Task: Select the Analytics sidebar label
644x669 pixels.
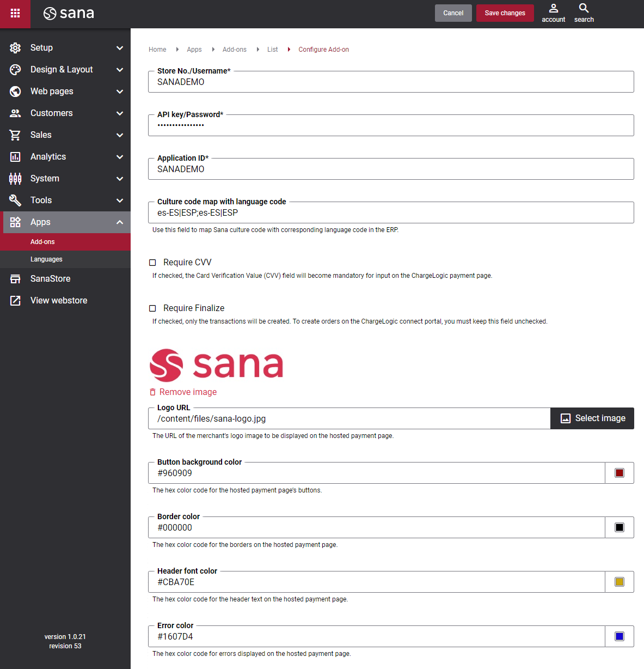Action: 48,157
